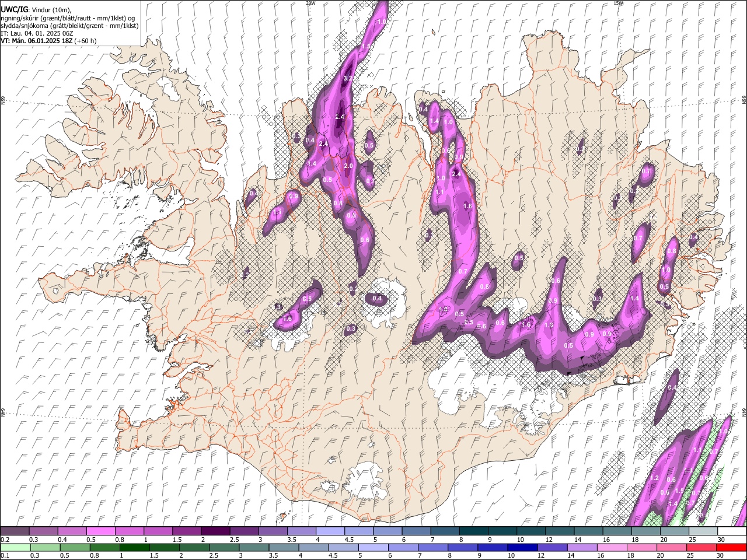
Task: Pick the dark teal 8 swatch in the upper legend row
Action: tap(473, 531)
